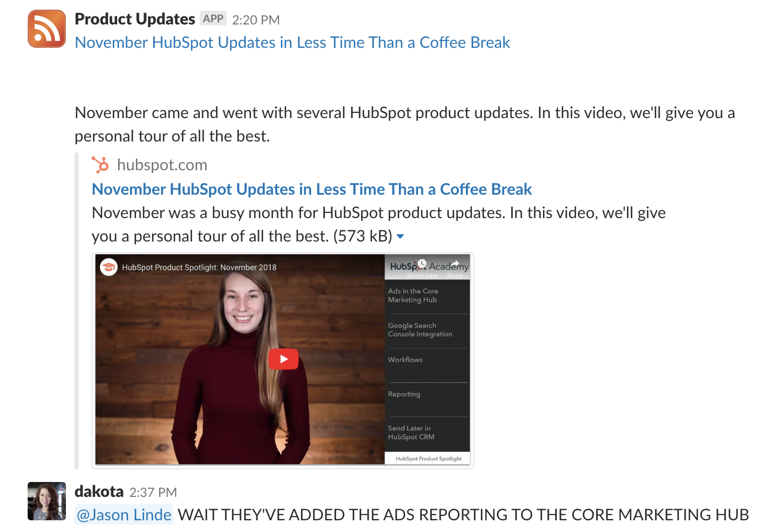Image resolution: width=769 pixels, height=532 pixels.
Task: Click the dakota username
Action: pos(99,492)
